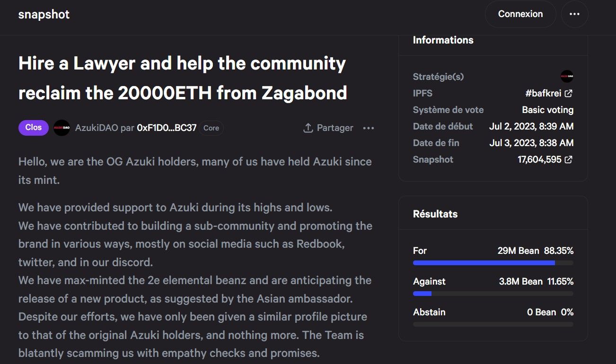Click external link icon beside #bafkrei
The height and width of the screenshot is (364, 616).
569,93
